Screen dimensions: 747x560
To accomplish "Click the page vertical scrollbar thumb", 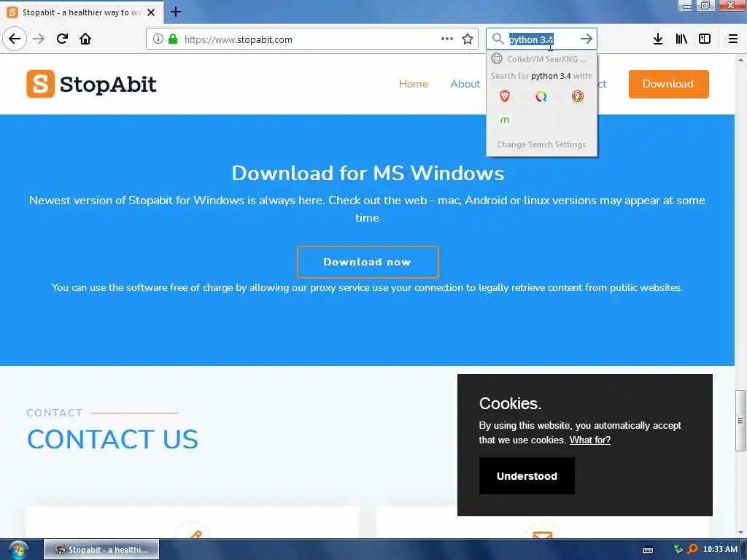I will tap(740, 421).
